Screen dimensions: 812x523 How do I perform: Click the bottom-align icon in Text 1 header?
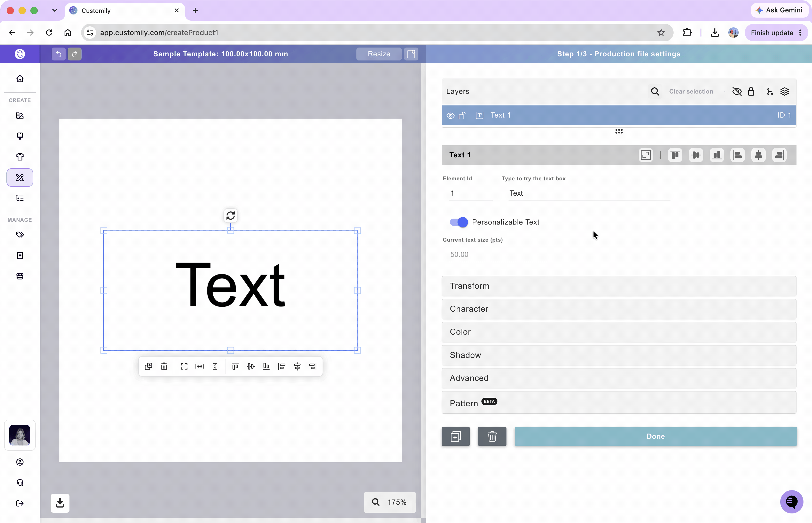tap(717, 155)
